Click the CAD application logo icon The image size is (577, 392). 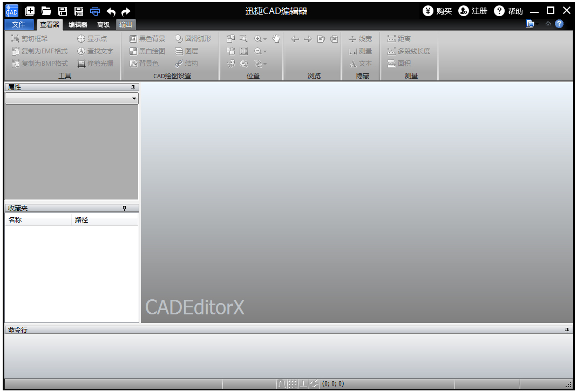(12, 11)
